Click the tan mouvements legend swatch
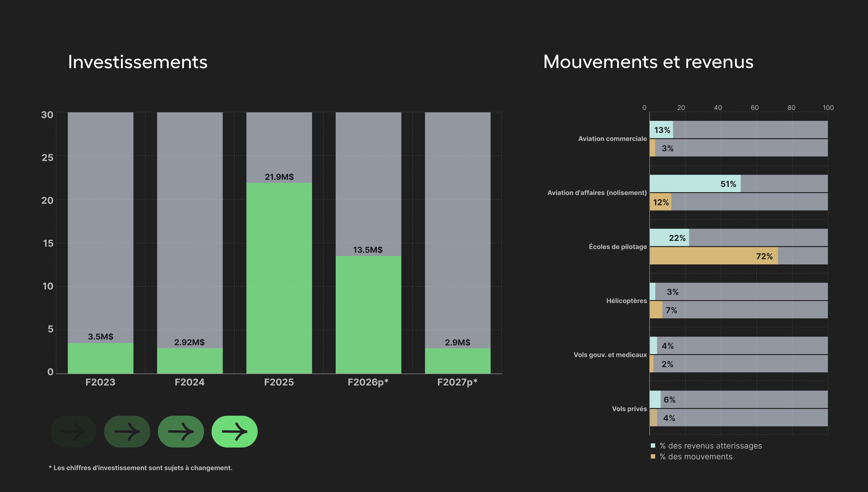868x492 pixels. (653, 457)
